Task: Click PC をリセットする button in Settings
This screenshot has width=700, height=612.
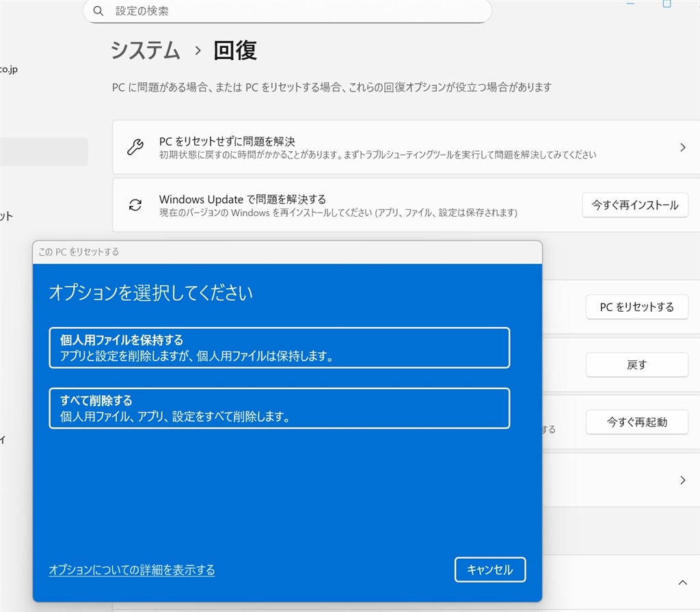Action: click(x=636, y=307)
